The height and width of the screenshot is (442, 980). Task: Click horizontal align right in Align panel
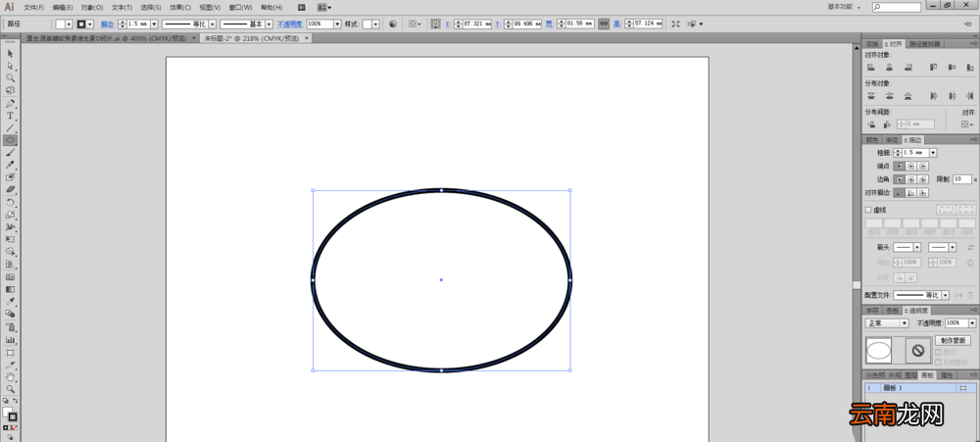[x=907, y=67]
